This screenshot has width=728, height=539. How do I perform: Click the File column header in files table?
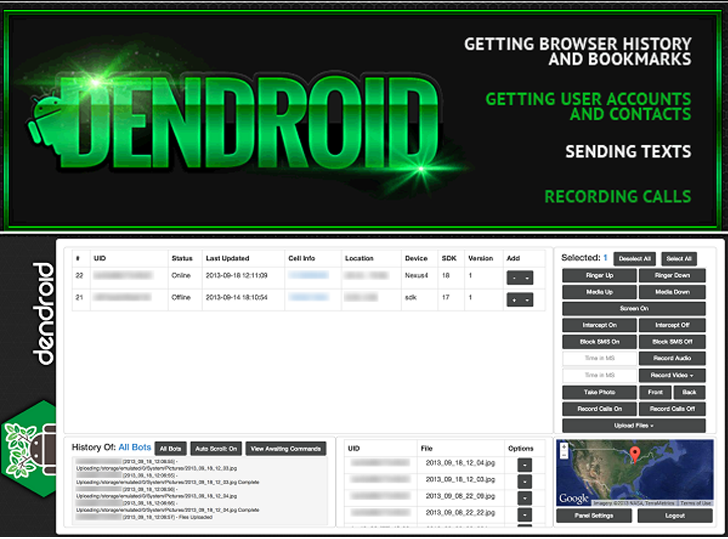pos(426,448)
